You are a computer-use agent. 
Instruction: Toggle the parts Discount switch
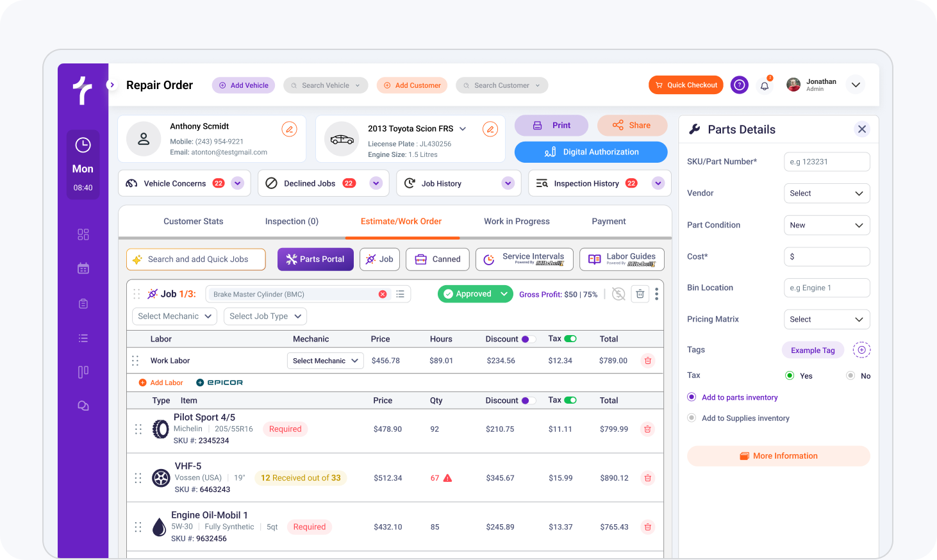click(528, 400)
